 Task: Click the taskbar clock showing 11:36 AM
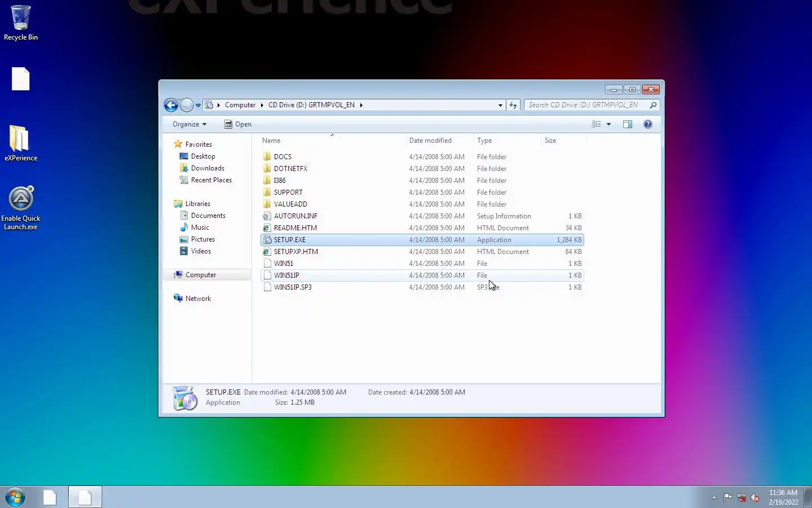click(783, 497)
